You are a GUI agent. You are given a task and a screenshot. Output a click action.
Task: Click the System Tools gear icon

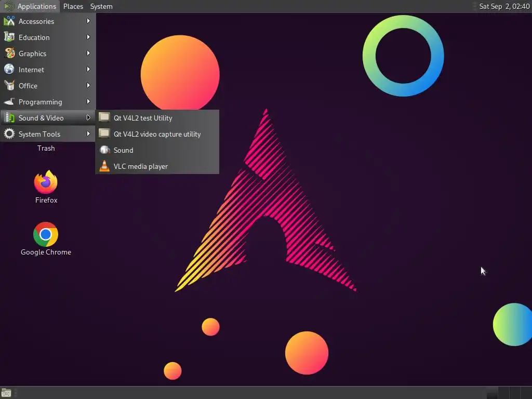point(9,134)
